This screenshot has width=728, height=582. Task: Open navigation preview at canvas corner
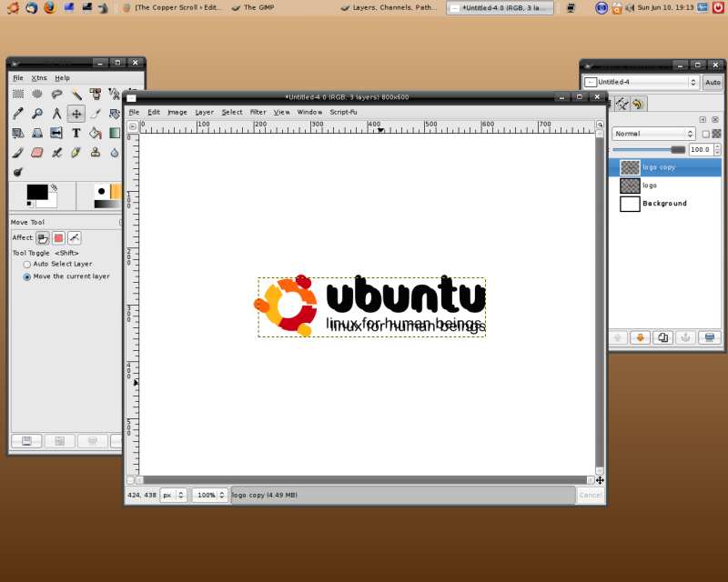click(x=600, y=480)
